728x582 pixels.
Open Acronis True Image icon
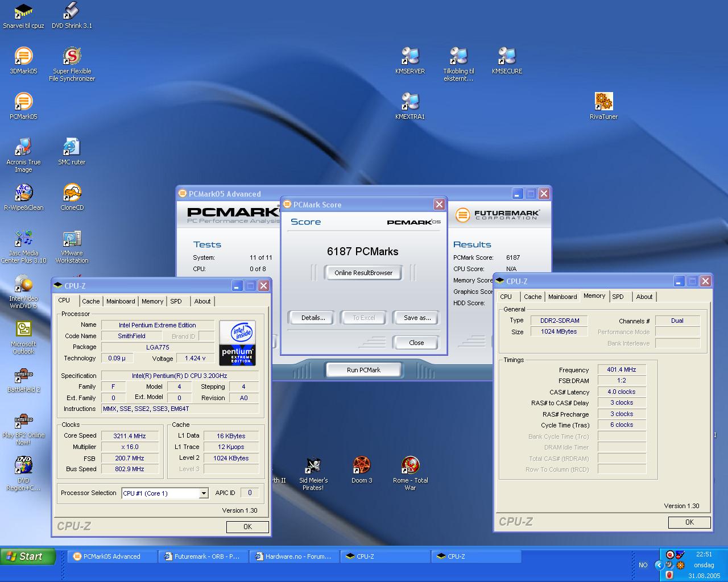23,155
